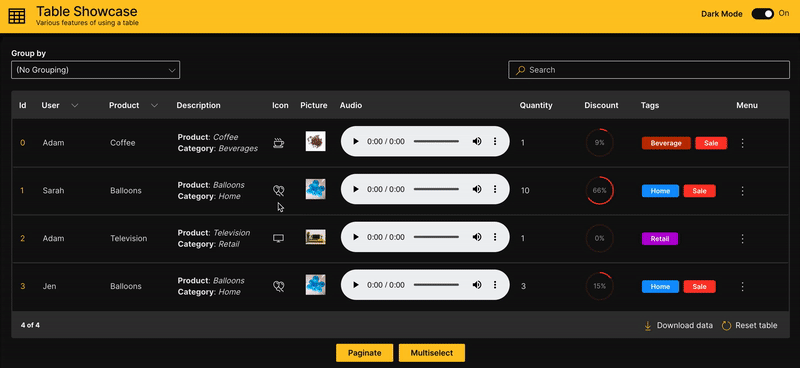Click the 66% discount progress circle
The height and width of the screenshot is (368, 800).
[599, 190]
